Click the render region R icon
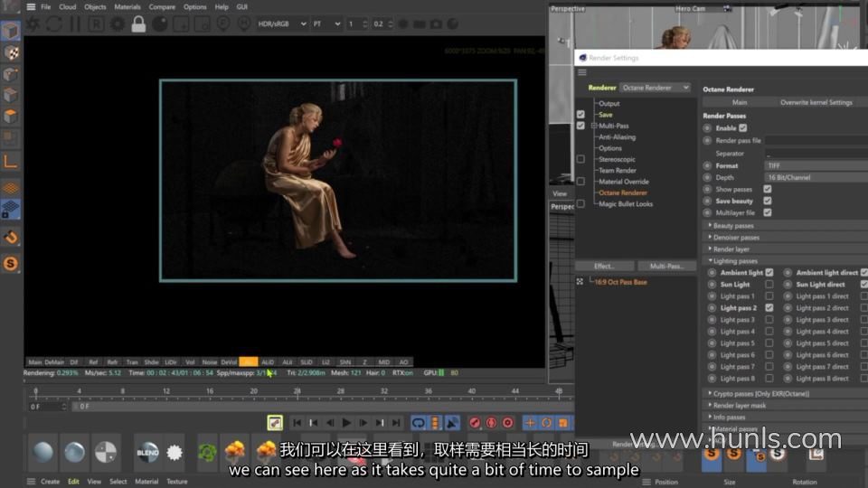 pyautogui.click(x=96, y=24)
